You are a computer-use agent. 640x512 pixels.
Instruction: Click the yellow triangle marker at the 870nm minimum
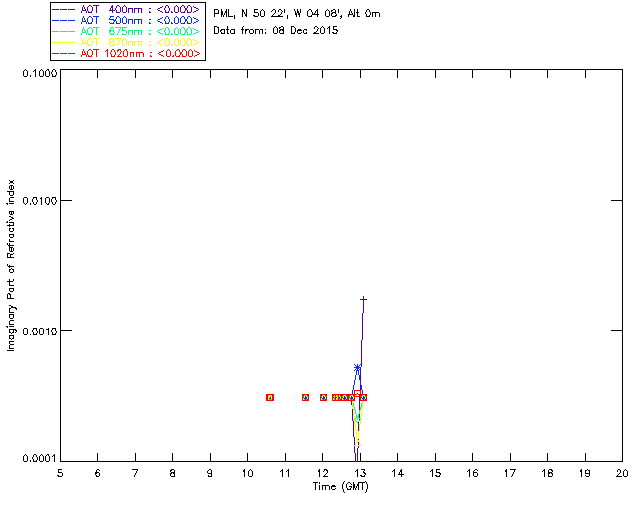pos(358,443)
